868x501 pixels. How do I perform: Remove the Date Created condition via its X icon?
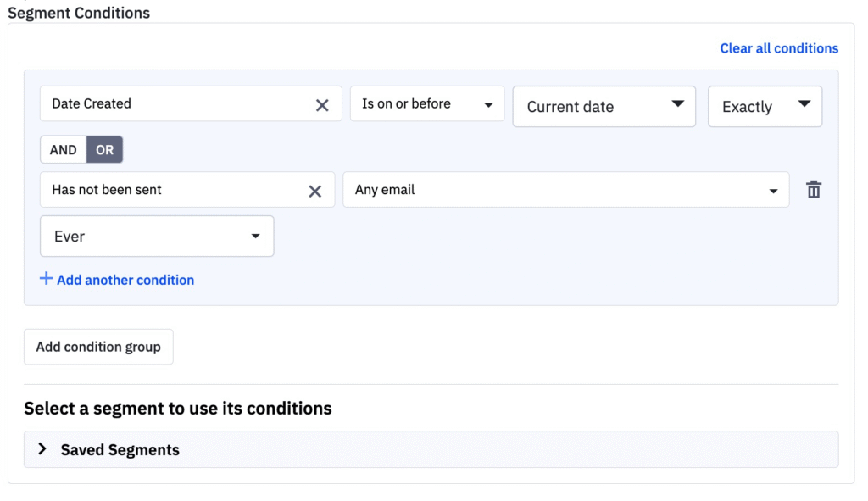(322, 103)
